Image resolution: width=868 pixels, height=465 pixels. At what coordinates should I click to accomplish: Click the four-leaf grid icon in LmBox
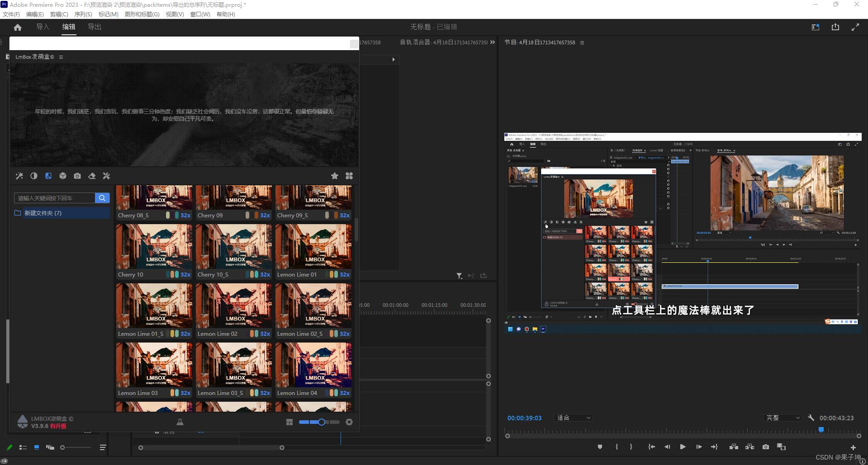[349, 176]
